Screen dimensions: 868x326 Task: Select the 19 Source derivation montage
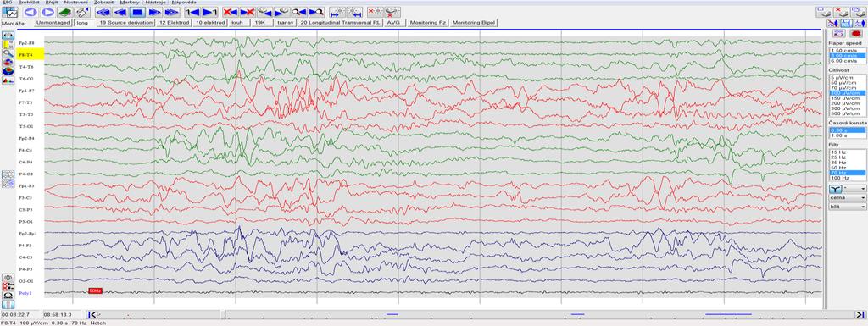tap(125, 23)
